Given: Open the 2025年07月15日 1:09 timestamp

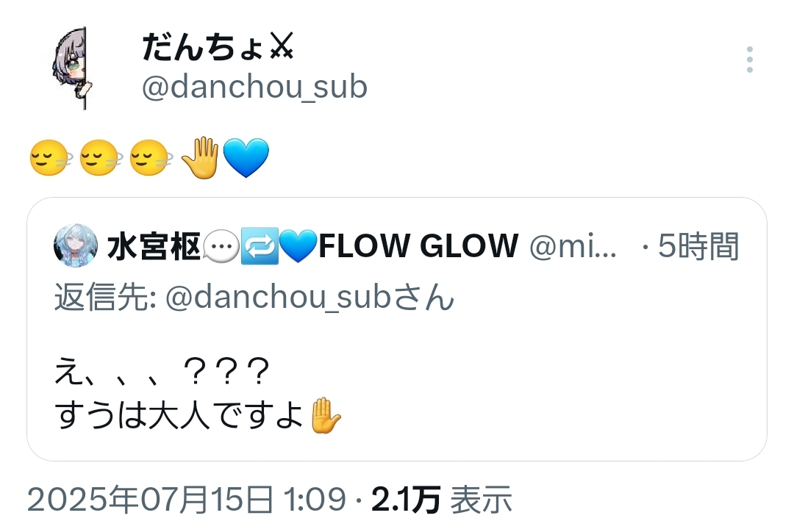Looking at the screenshot, I should pyautogui.click(x=187, y=500).
